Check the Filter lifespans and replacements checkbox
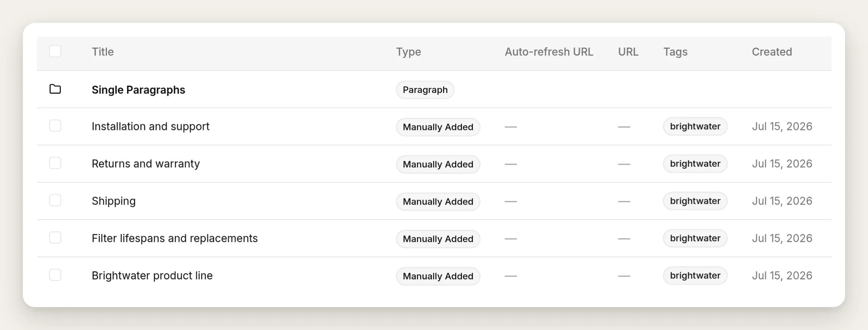The width and height of the screenshot is (868, 330). click(55, 238)
